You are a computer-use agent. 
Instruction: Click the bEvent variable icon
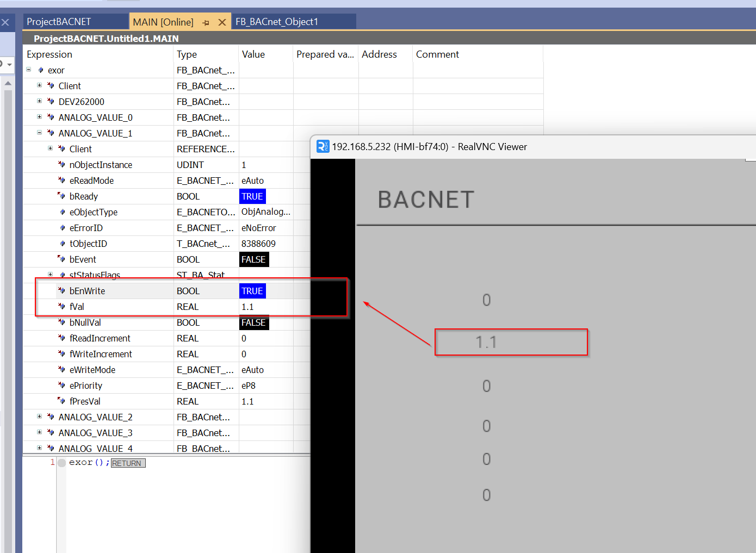pos(61,259)
